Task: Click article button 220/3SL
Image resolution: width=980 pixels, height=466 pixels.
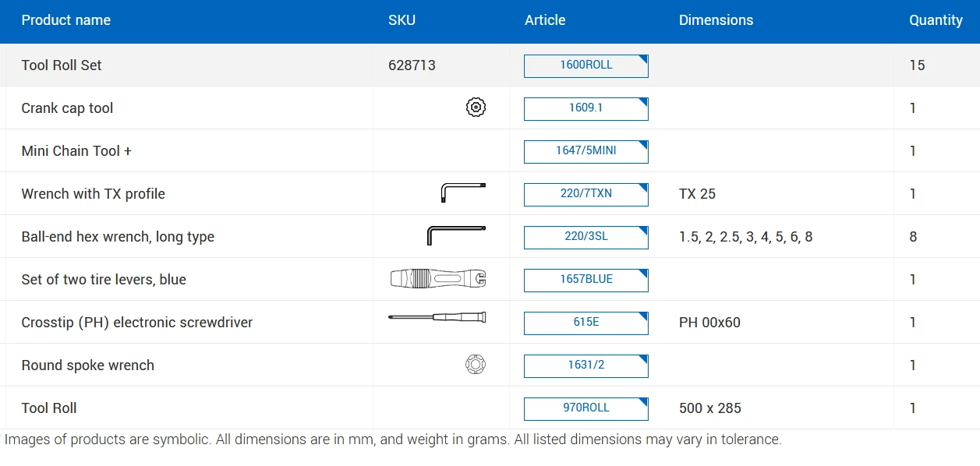Action: point(586,237)
